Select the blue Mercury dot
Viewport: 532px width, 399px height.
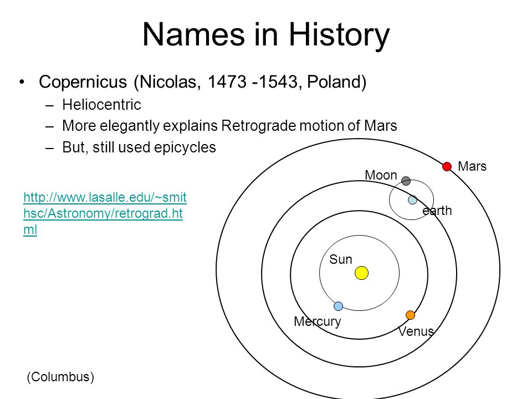338,306
